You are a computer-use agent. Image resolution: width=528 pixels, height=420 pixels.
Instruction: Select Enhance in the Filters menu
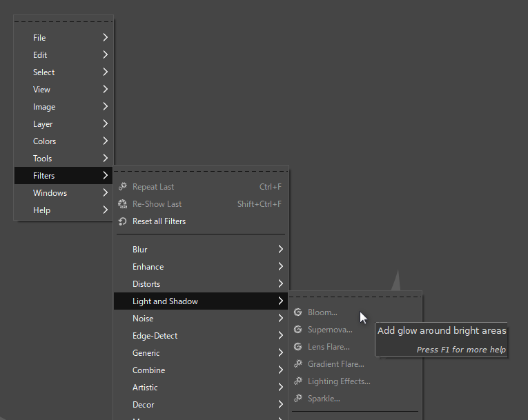tap(201, 266)
